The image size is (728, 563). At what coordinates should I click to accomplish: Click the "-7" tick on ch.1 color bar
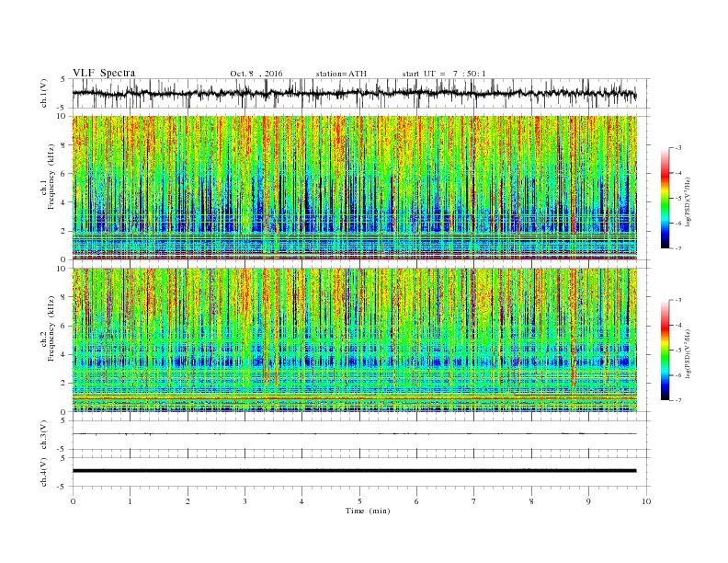coord(677,248)
